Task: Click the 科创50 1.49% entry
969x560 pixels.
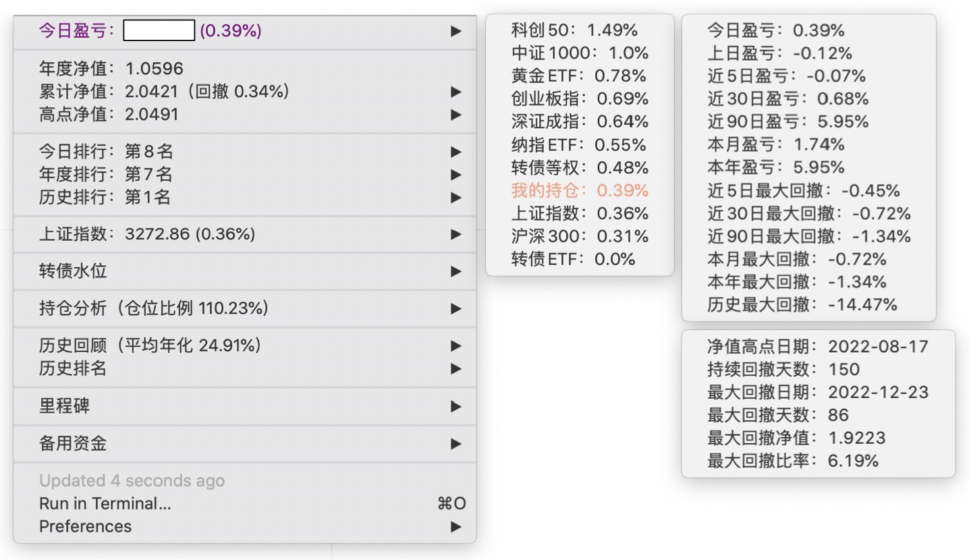Action: [x=574, y=30]
